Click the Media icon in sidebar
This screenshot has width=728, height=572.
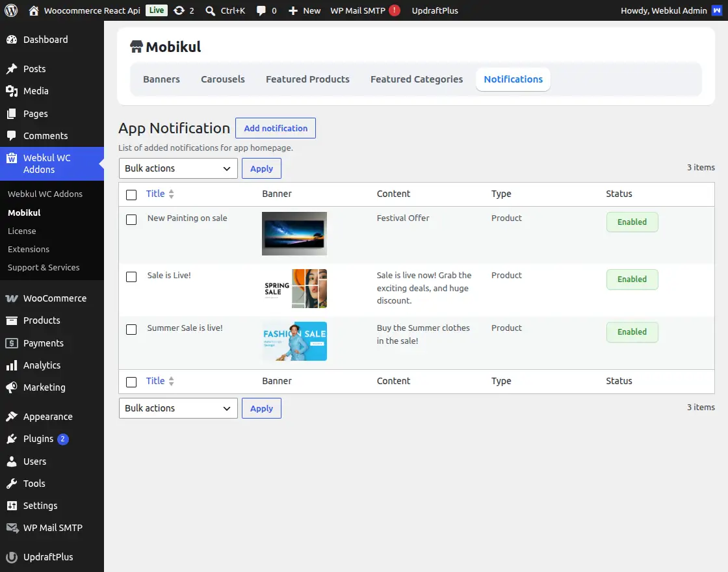pyautogui.click(x=12, y=91)
